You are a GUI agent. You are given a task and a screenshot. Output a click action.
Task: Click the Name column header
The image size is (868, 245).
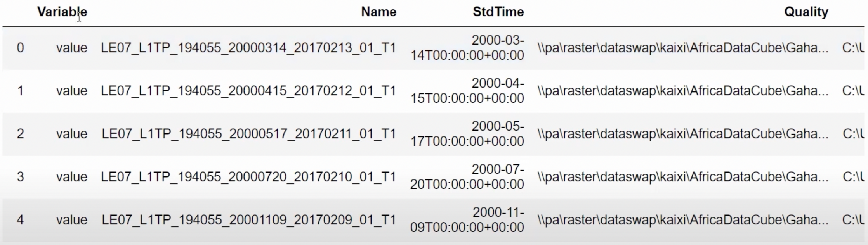point(378,12)
